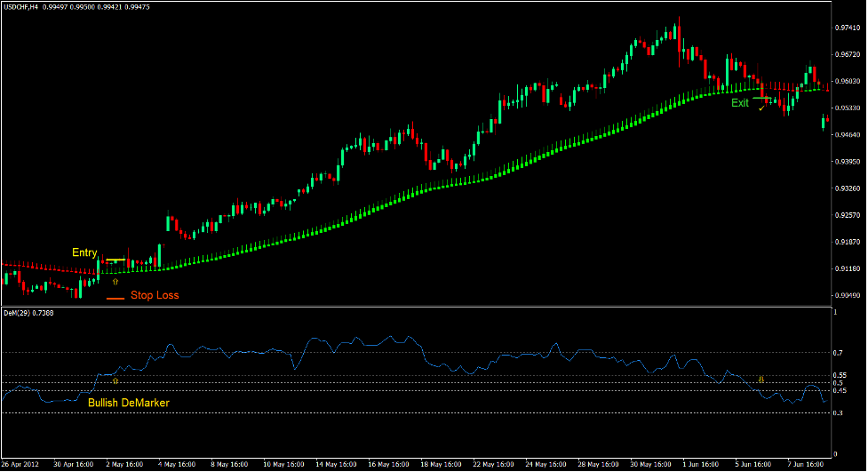The image size is (868, 472).
Task: Click the 0.92570 price axis label
Action: tap(847, 215)
